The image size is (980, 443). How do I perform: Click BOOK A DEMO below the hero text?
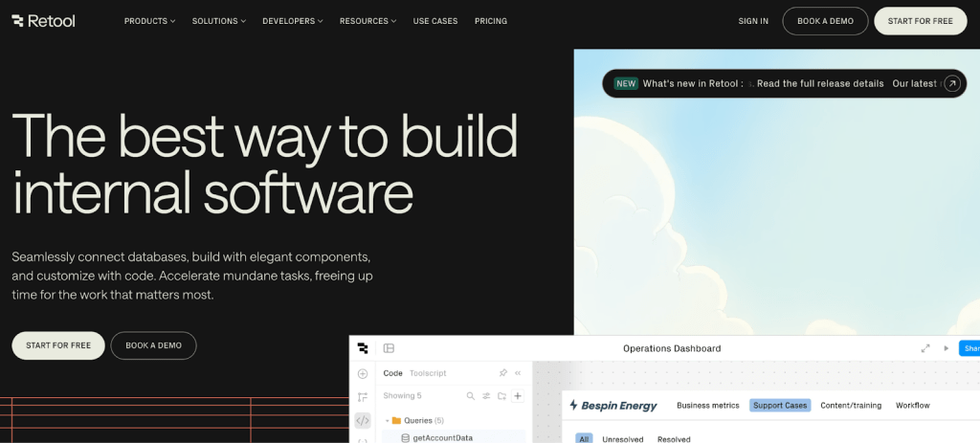click(154, 345)
